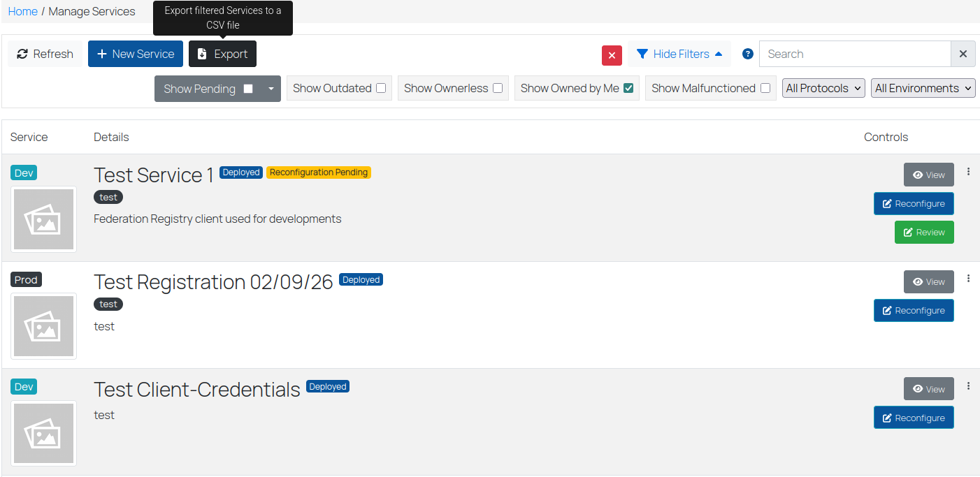Create a New Service
980x477 pixels.
(x=136, y=54)
